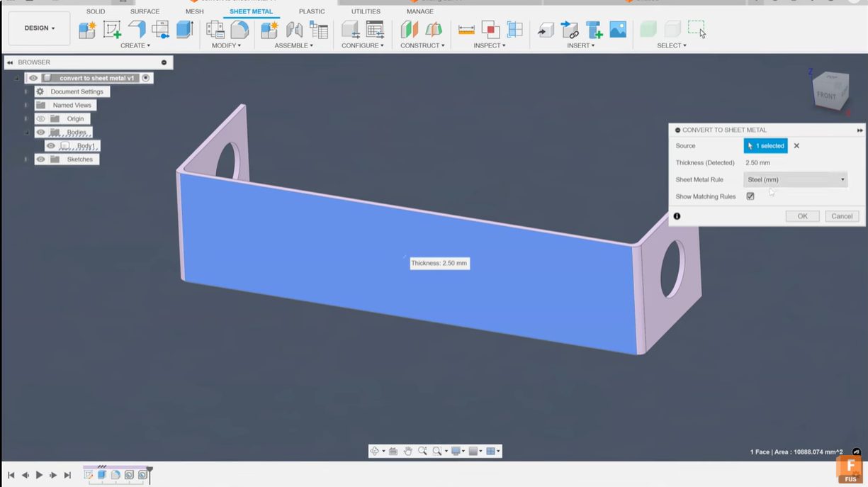This screenshot has height=487, width=868.
Task: Click OK in Convert to Sheet Metal
Action: pos(802,216)
